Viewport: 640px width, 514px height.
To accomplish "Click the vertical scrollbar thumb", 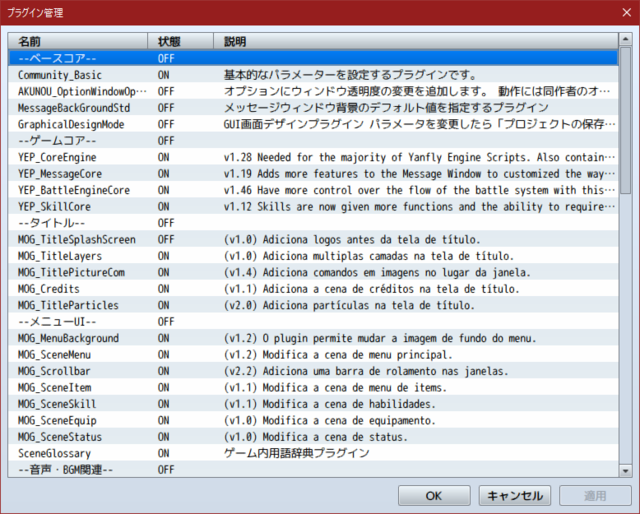I will 625,120.
